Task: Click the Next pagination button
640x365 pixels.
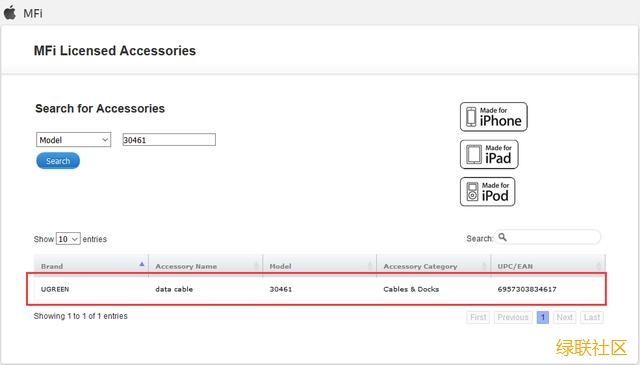Action: pos(564,317)
